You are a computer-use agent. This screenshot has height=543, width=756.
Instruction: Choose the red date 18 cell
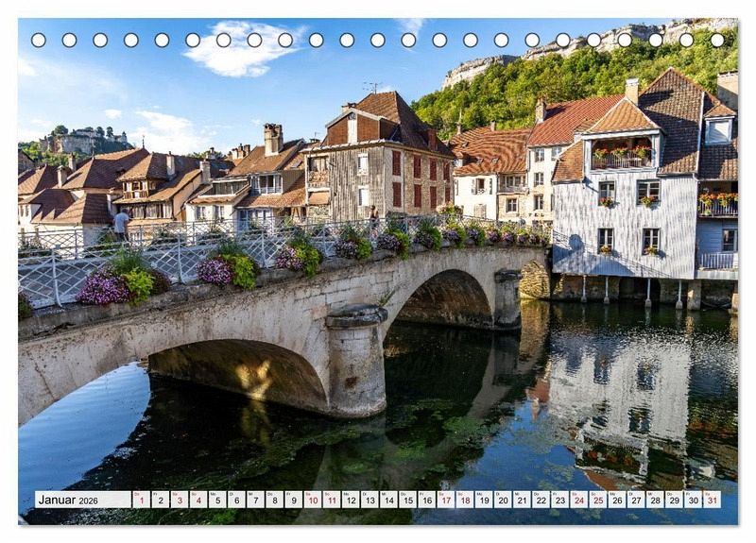click(x=465, y=500)
